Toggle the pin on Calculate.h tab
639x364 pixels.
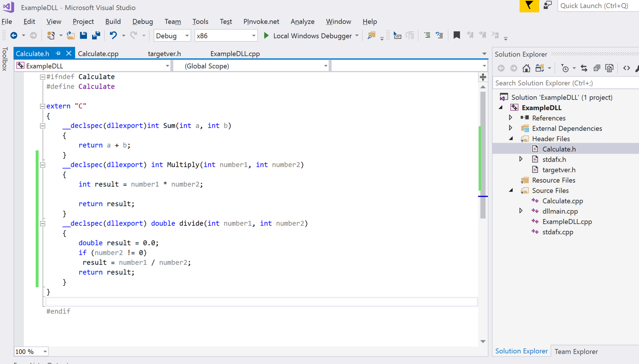[x=58, y=53]
